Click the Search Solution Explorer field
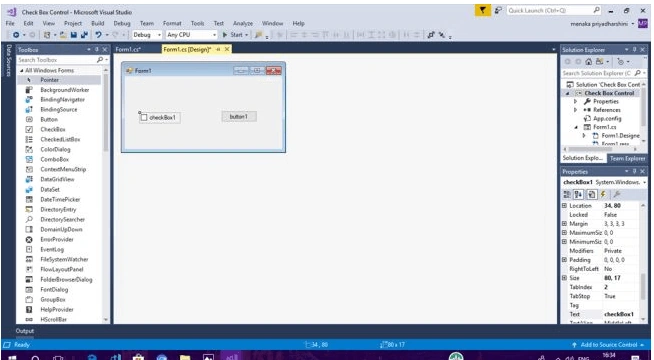The image size is (654, 360). (597, 73)
